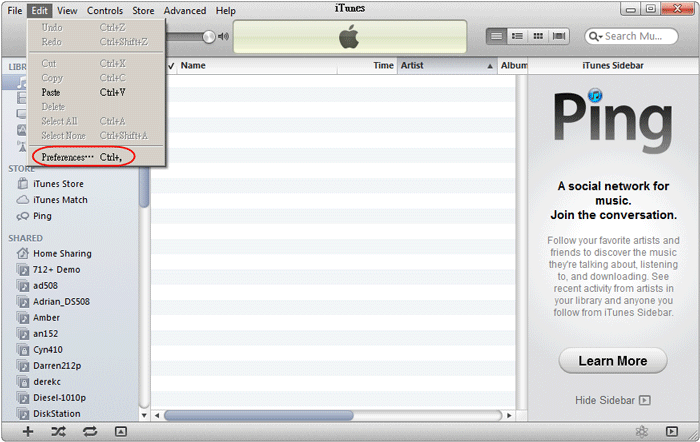Click horizontal scrollbar left arrow
700x442 pixels.
157,416
